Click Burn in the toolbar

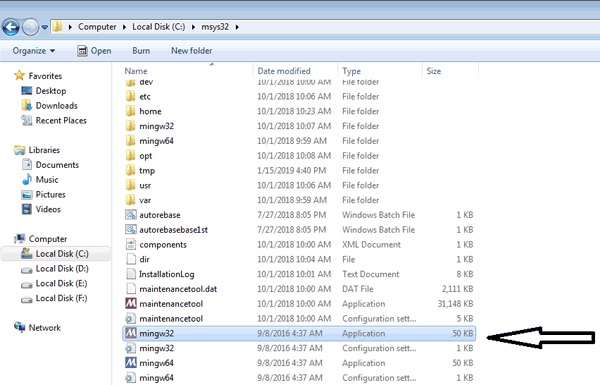pyautogui.click(x=141, y=51)
